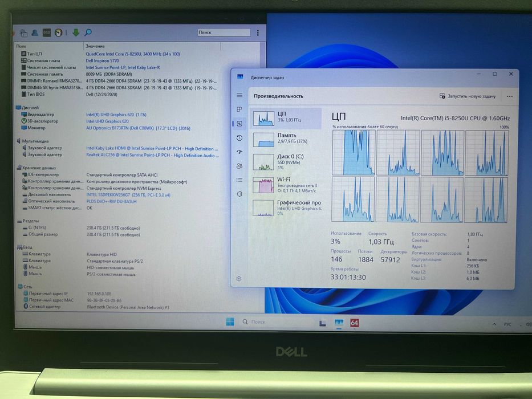Click the Значение column header in AIDA64
The height and width of the screenshot is (399, 532).
point(95,46)
